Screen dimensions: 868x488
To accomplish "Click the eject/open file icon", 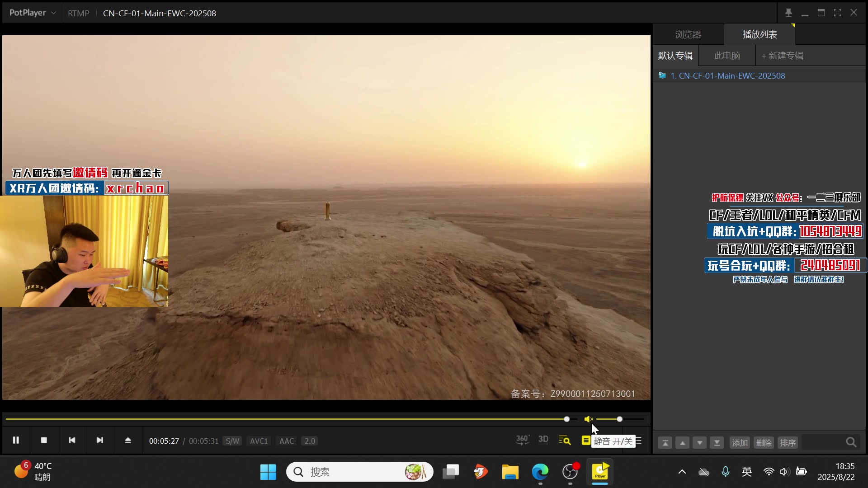I will (128, 440).
